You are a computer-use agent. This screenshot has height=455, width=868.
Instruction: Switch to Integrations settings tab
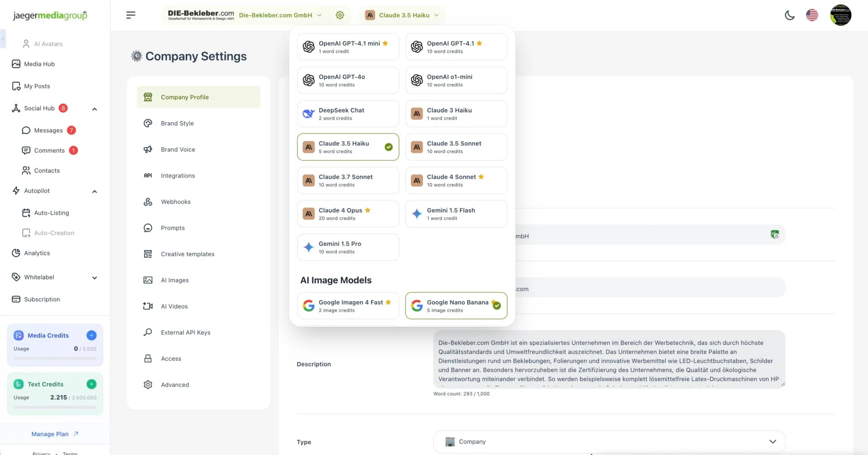click(178, 176)
